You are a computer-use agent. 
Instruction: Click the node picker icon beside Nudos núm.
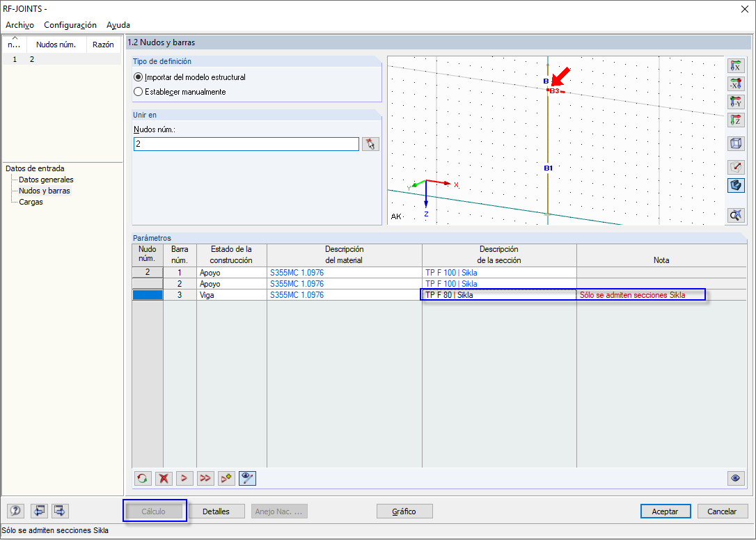[370, 143]
